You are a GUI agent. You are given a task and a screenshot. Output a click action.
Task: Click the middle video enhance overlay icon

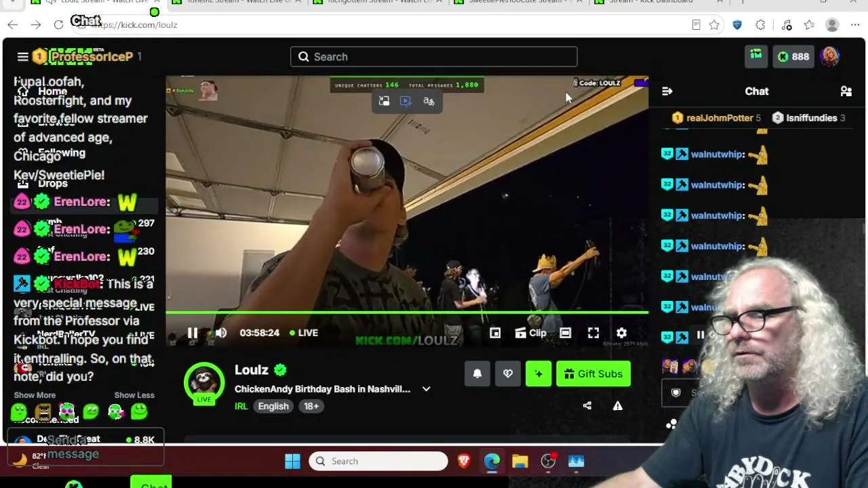pyautogui.click(x=406, y=101)
